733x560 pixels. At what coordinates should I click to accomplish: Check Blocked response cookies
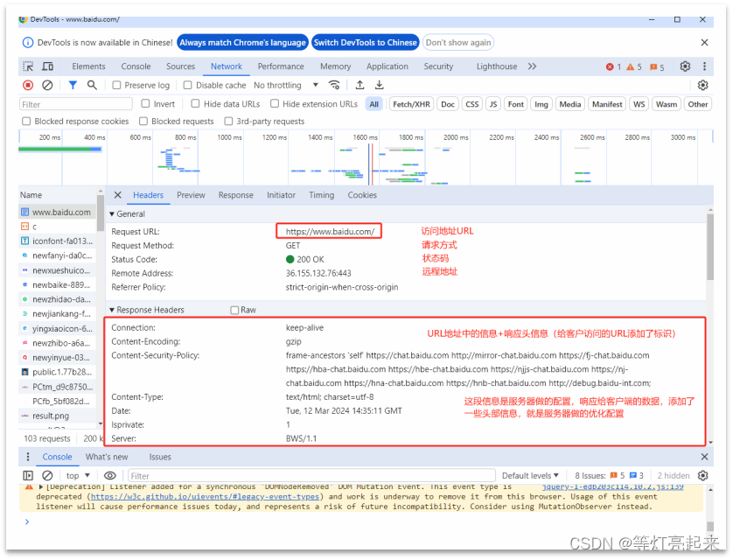pyautogui.click(x=26, y=121)
